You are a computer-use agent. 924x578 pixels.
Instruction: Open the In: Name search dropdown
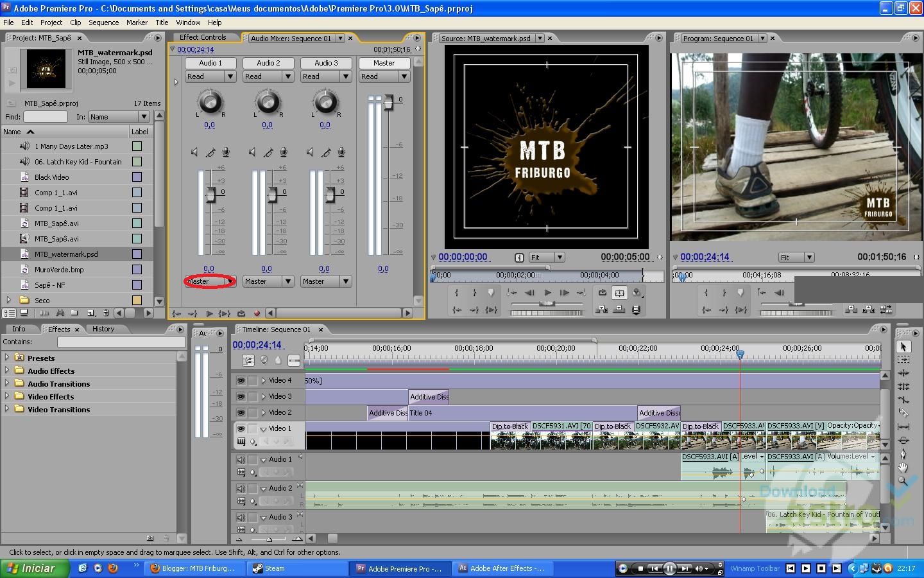(119, 117)
